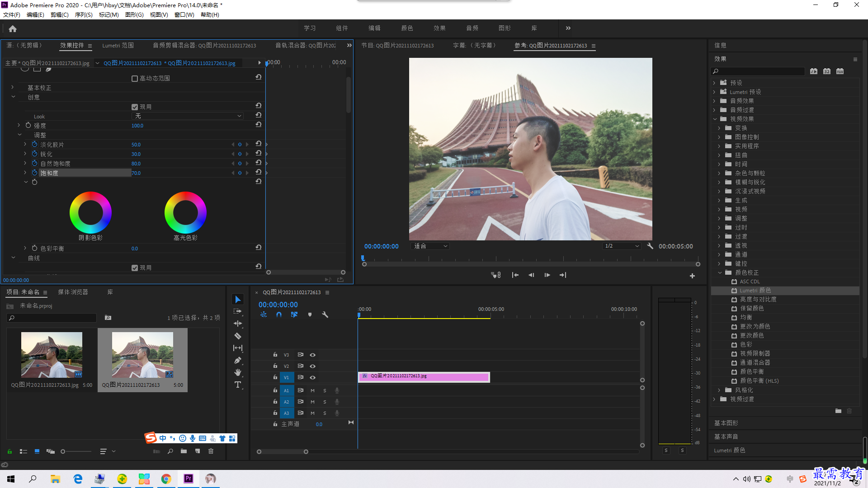Toggle timeline snap magnet icon
The image size is (868, 488).
279,314
